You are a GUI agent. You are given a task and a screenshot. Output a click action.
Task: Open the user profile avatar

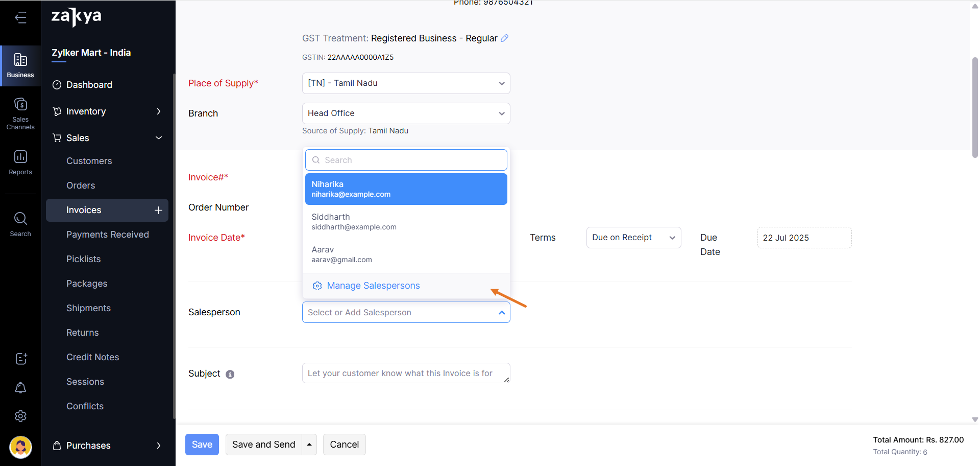coord(20,447)
